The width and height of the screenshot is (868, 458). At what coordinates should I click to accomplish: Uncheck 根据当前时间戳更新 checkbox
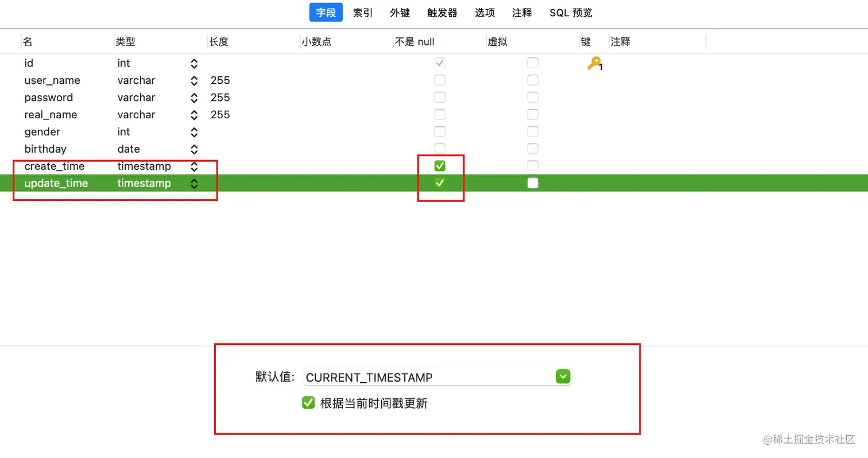[308, 403]
